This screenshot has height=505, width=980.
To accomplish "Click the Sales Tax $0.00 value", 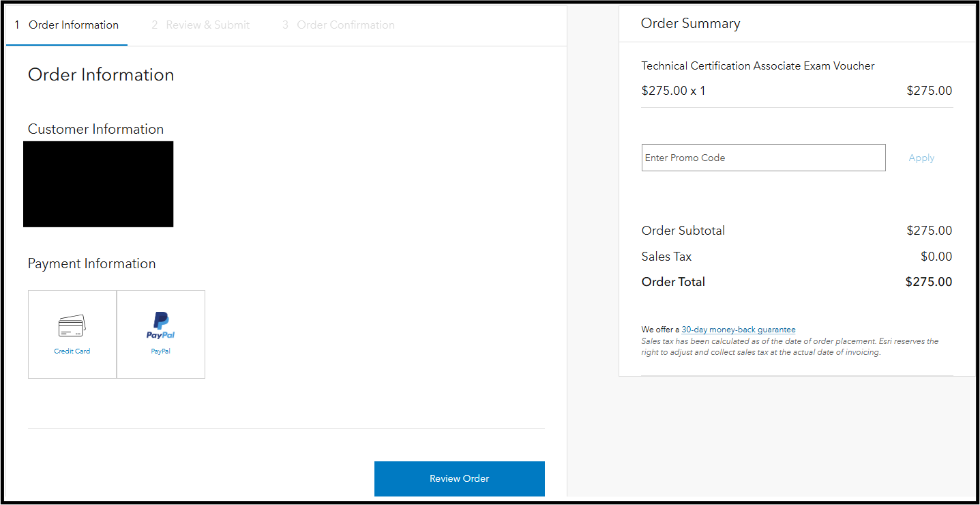I will point(936,257).
